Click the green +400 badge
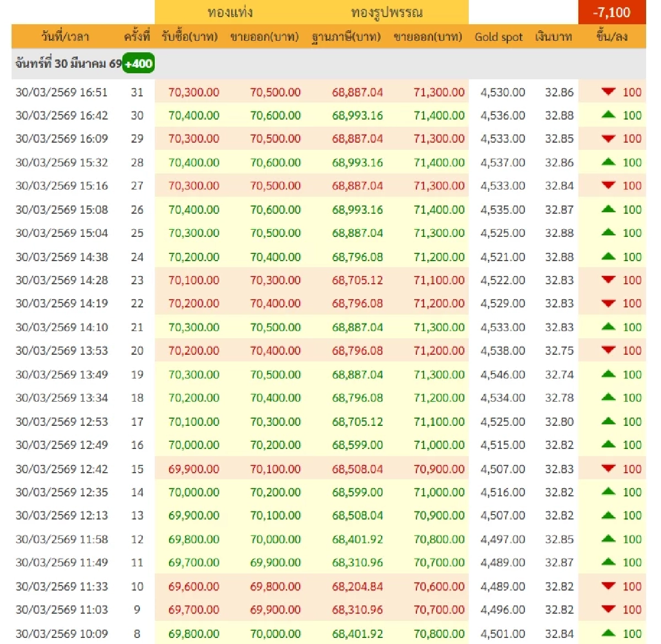661x644 pixels. pyautogui.click(x=138, y=64)
